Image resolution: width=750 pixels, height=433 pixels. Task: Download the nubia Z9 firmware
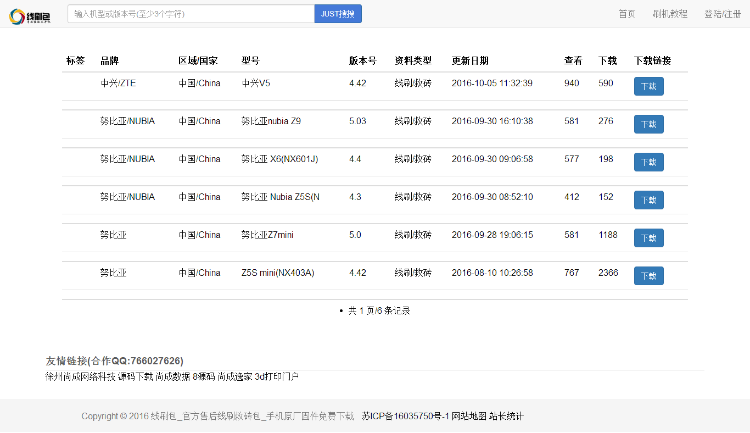tap(649, 124)
